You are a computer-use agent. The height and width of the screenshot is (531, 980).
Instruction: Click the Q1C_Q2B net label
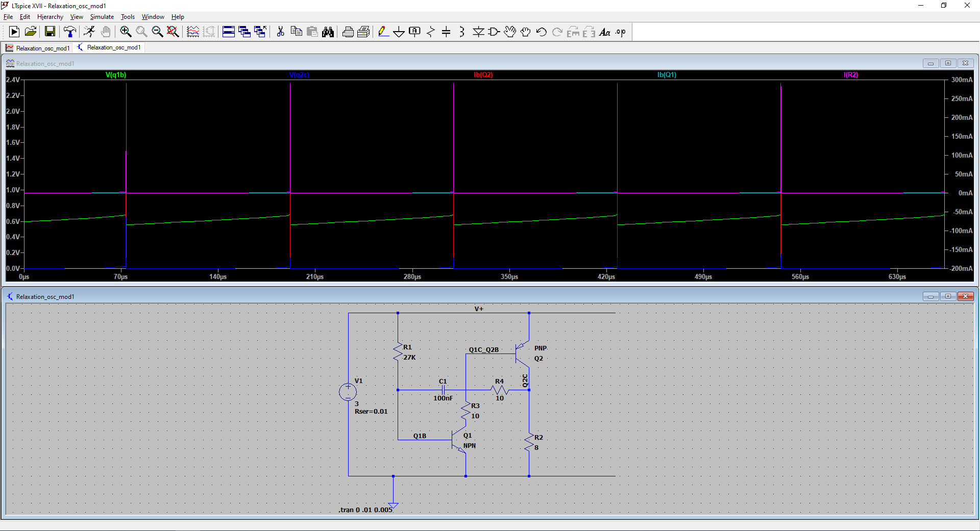pos(484,350)
